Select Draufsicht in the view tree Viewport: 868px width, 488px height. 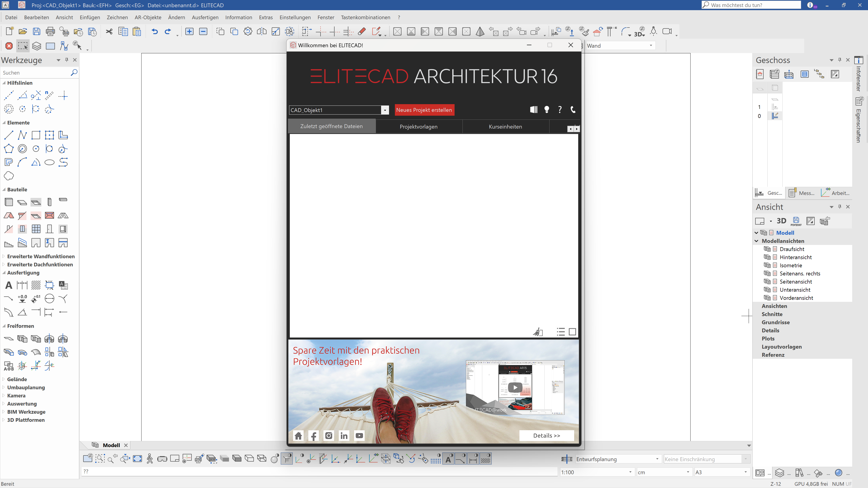tap(792, 249)
